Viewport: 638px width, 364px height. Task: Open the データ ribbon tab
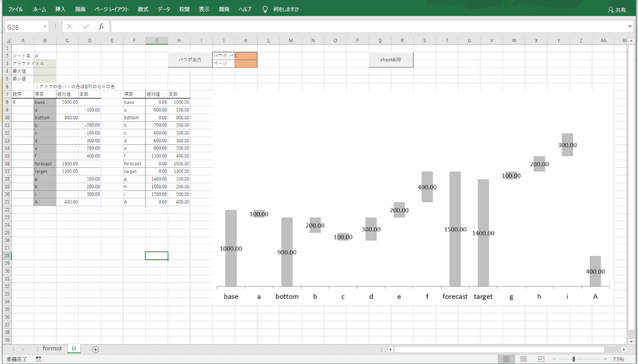tap(164, 10)
